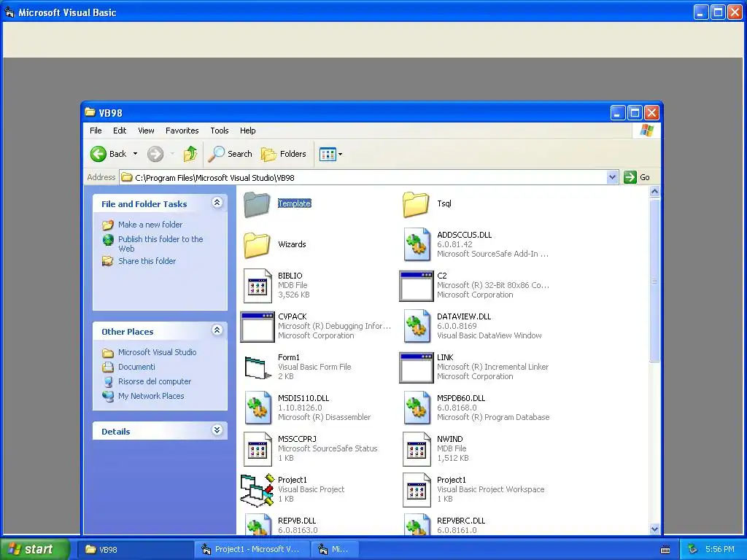
Task: Open the Documenti link
Action: 136,367
